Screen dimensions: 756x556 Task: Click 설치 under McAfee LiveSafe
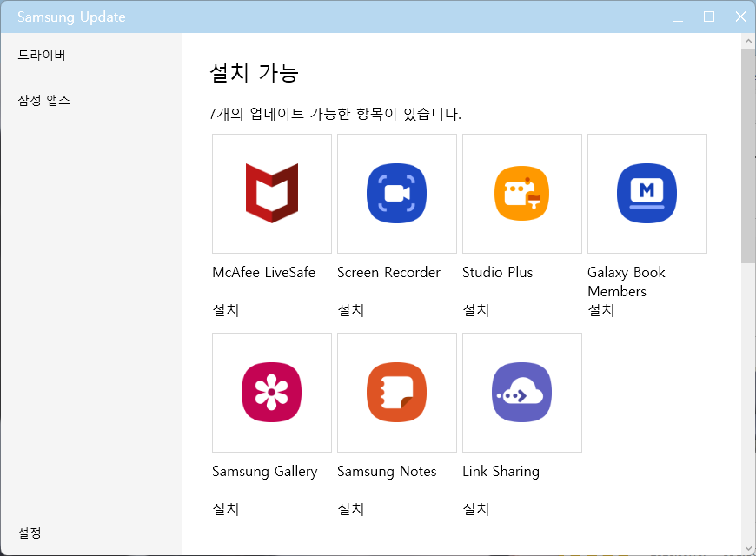[225, 310]
